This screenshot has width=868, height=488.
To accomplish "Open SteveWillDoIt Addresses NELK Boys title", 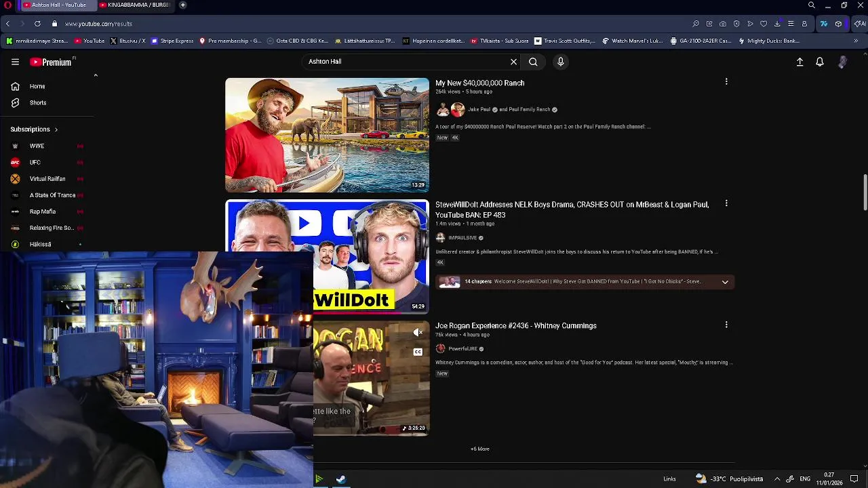I will pos(572,209).
